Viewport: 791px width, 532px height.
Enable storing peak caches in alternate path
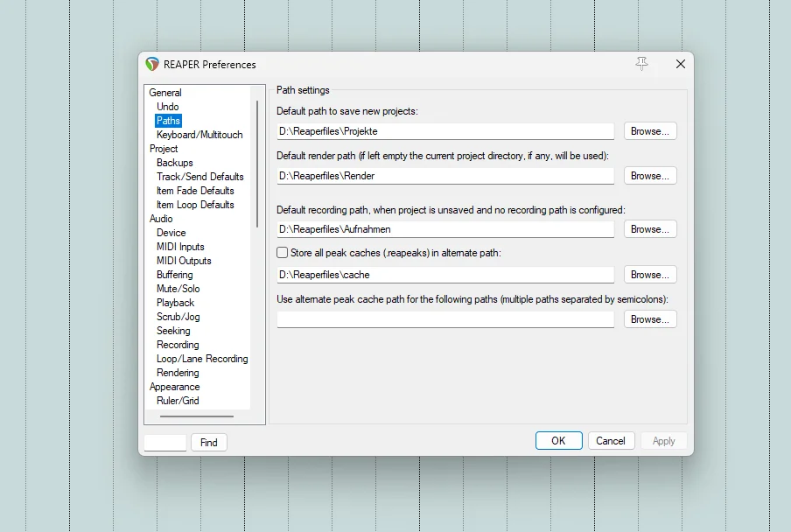(282, 253)
